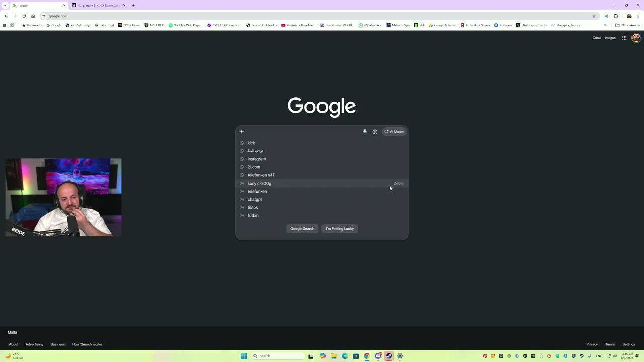Open the All Bookmarks folder
Screen dimensions: 644x362
tap(628, 25)
